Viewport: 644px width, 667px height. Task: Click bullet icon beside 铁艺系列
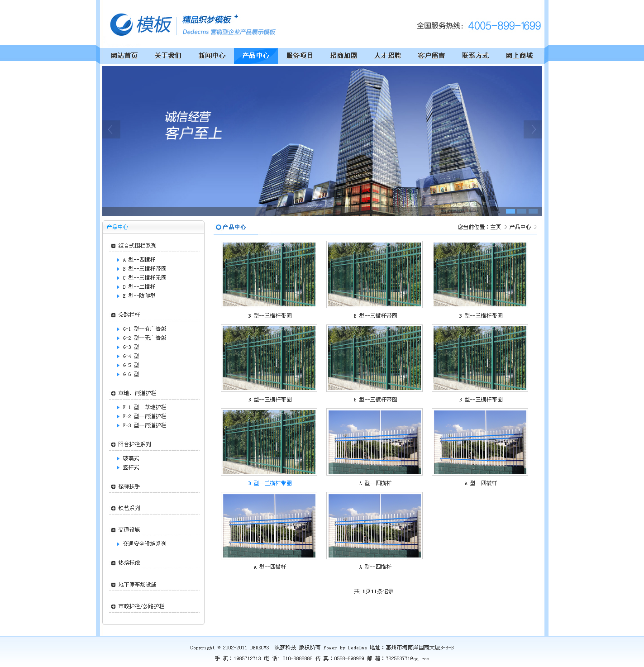[x=113, y=509]
